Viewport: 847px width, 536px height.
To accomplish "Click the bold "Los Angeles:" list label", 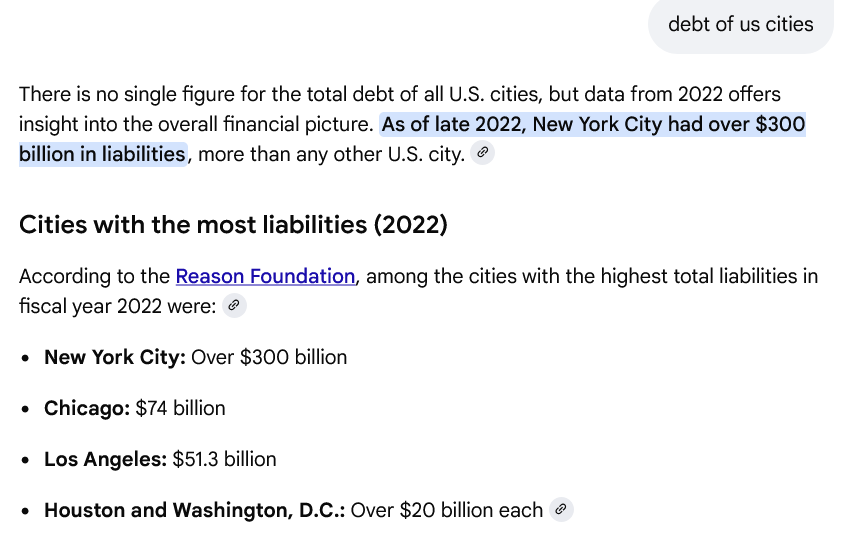I will (x=105, y=459).
